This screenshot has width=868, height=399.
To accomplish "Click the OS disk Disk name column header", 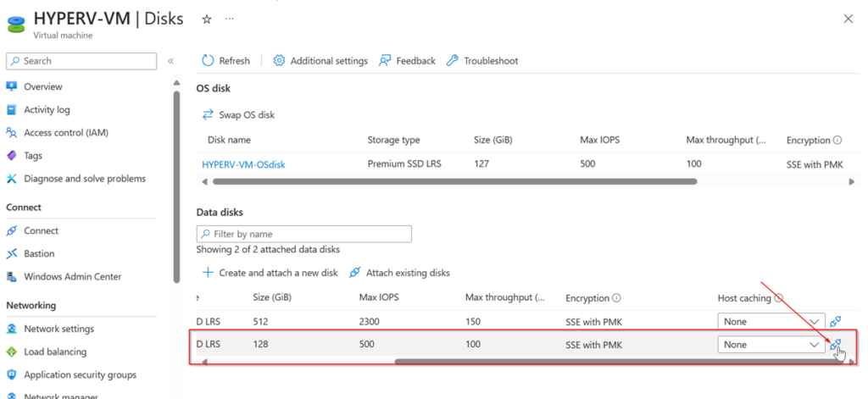I will click(x=229, y=141).
